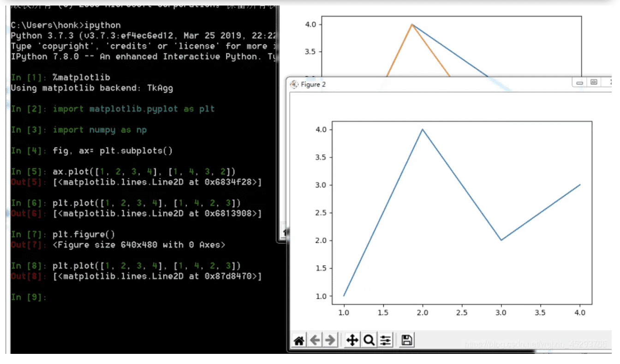Click the plt.plot command in In [8]
This screenshot has width=620, height=364.
(147, 266)
